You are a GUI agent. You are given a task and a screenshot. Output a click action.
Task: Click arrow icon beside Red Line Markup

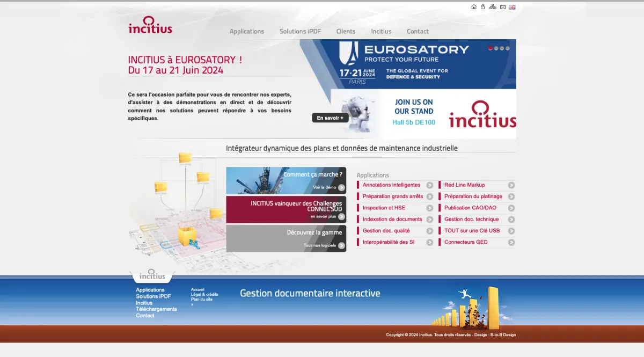(x=511, y=185)
